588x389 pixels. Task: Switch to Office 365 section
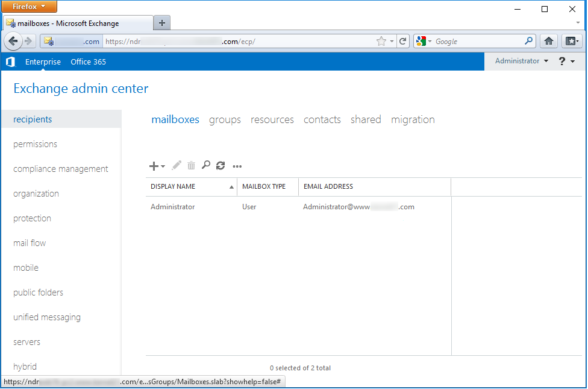point(88,62)
